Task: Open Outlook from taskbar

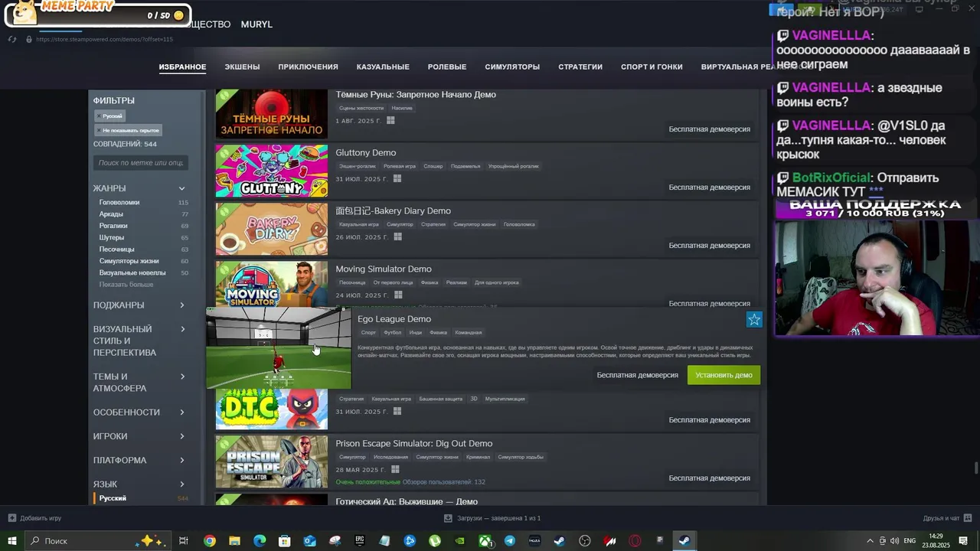Action: pyautogui.click(x=309, y=541)
